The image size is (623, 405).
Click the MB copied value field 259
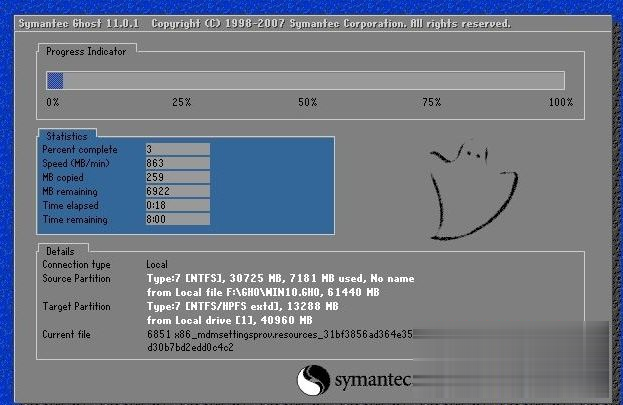pyautogui.click(x=178, y=177)
